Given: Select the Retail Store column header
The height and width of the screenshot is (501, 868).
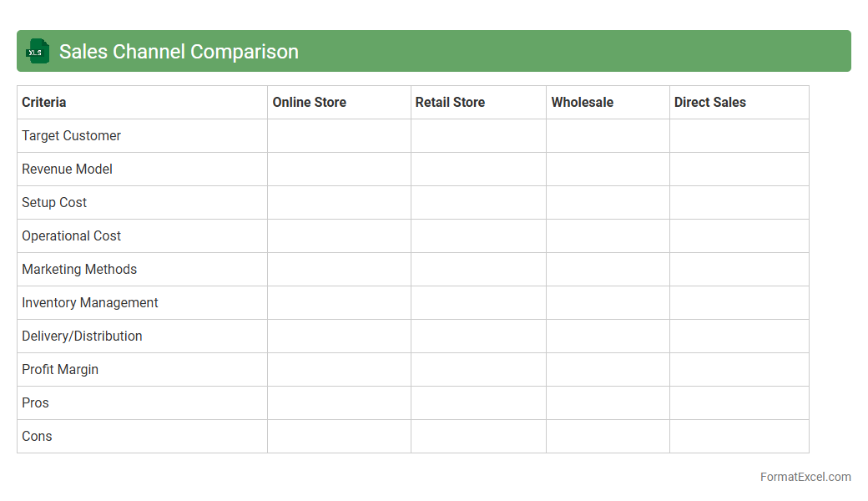Looking at the screenshot, I should pos(450,103).
